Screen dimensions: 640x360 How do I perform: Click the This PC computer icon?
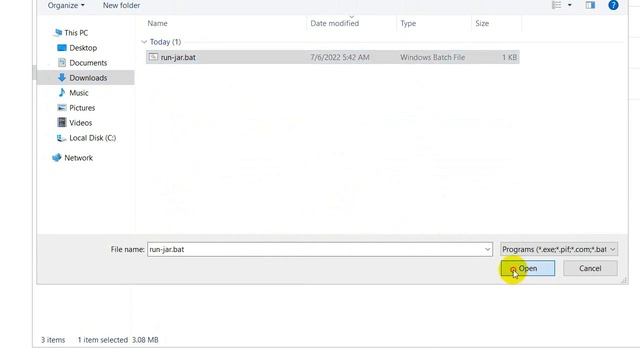point(58,33)
